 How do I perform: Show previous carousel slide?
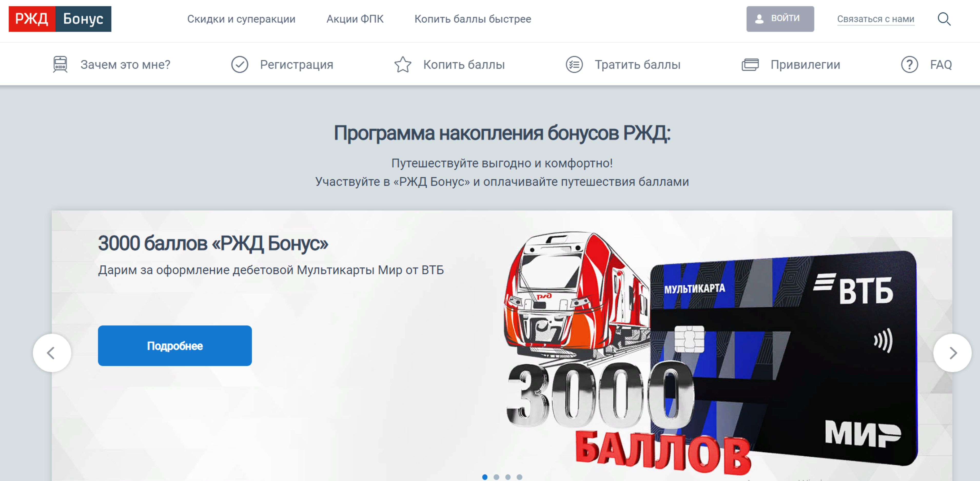pos(52,353)
